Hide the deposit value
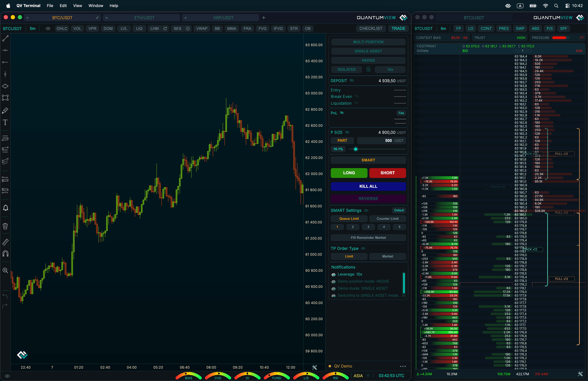The width and height of the screenshot is (588, 381). 352,81
